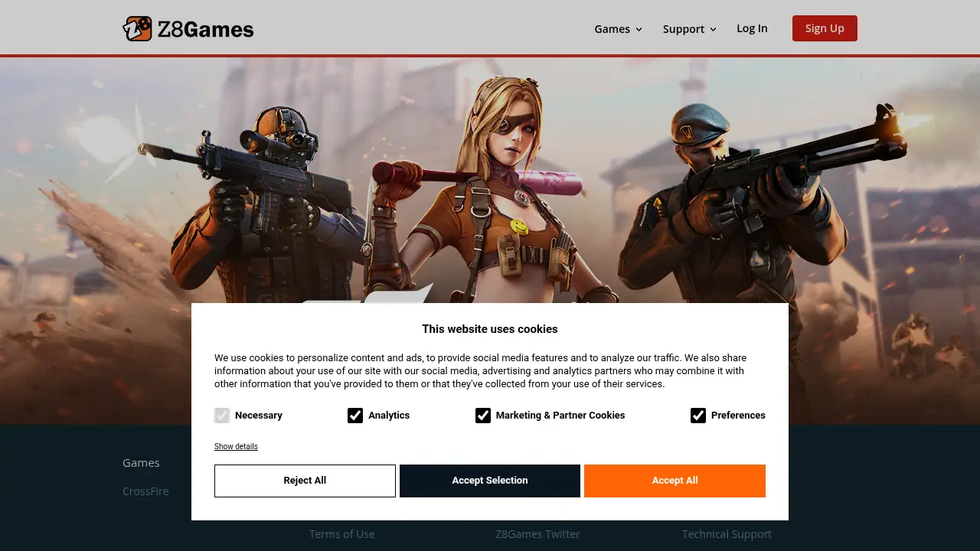Click the Games heading in the footer
This screenshot has width=980, height=551.
coord(141,463)
